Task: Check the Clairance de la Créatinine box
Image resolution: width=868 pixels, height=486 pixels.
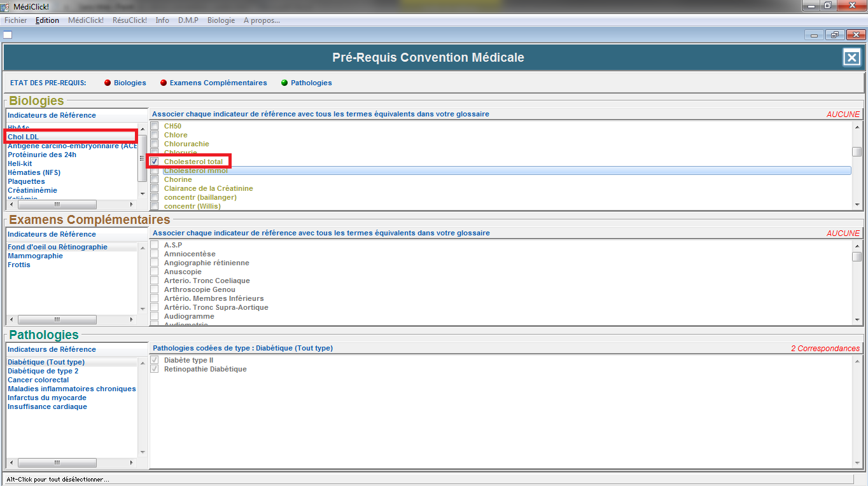Action: 155,188
